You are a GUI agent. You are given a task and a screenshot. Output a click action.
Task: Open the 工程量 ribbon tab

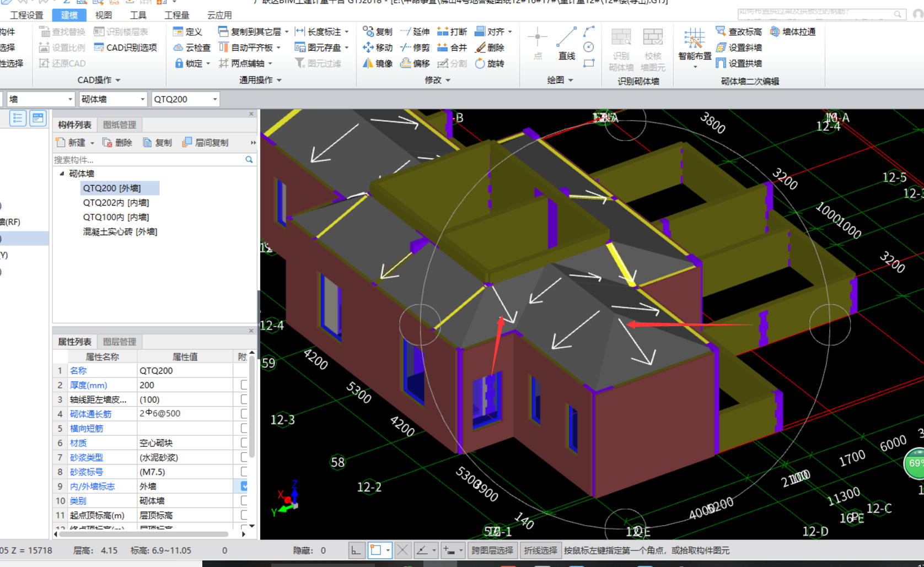pyautogui.click(x=176, y=15)
